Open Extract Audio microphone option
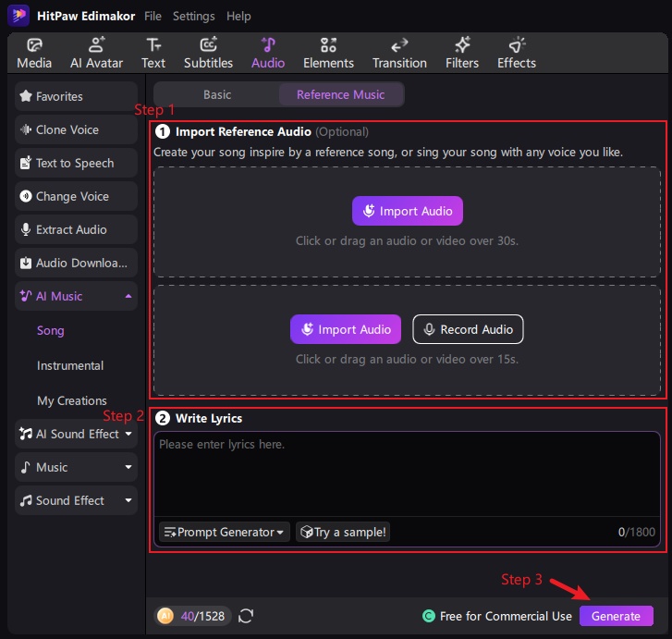The width and height of the screenshot is (672, 639). (x=77, y=229)
